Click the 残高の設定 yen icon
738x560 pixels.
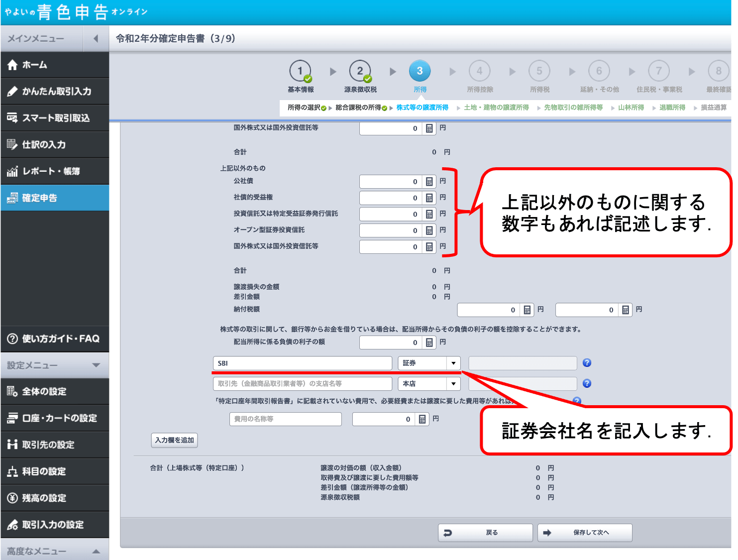[12, 498]
